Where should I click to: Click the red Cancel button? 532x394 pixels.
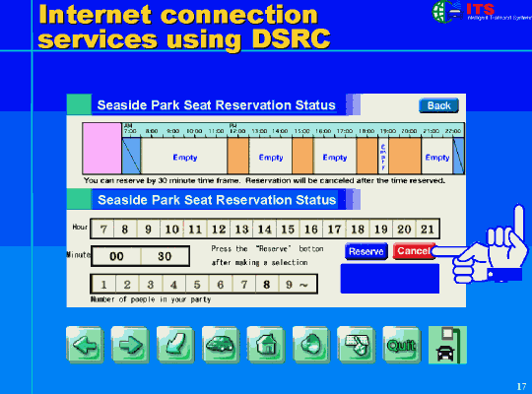click(414, 251)
